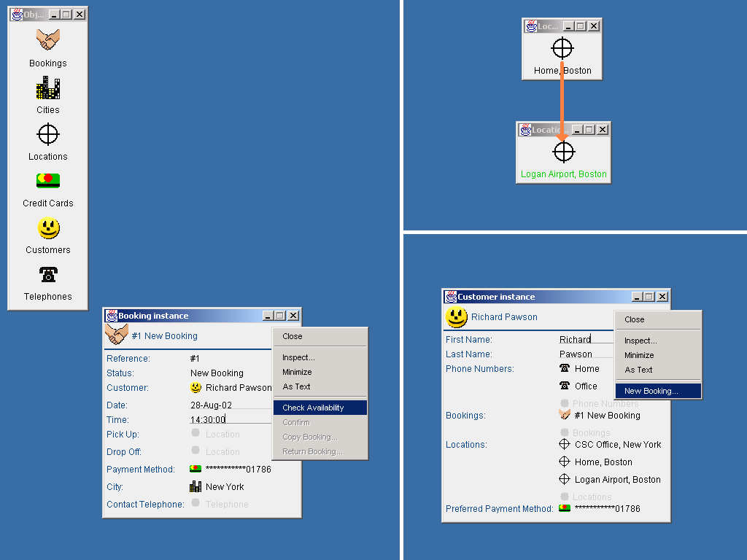Click the New York city entry in booking

(224, 487)
